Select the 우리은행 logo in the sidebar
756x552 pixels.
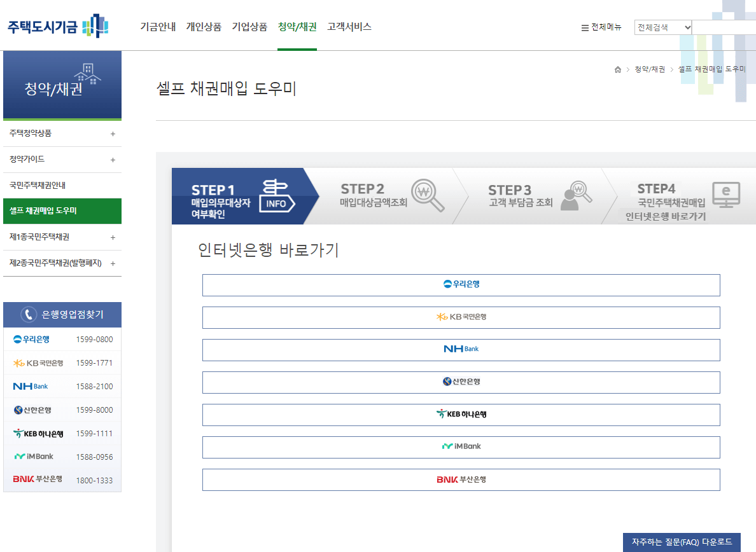31,339
